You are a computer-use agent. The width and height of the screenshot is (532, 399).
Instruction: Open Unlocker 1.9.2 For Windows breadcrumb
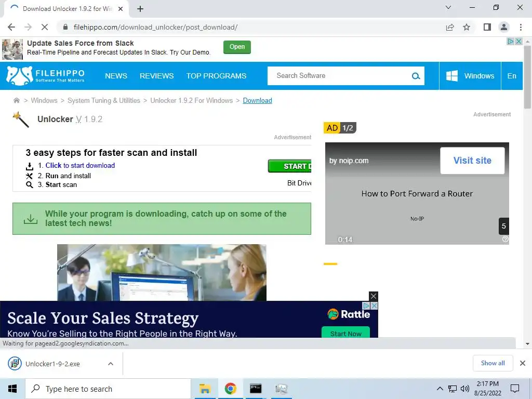point(192,100)
